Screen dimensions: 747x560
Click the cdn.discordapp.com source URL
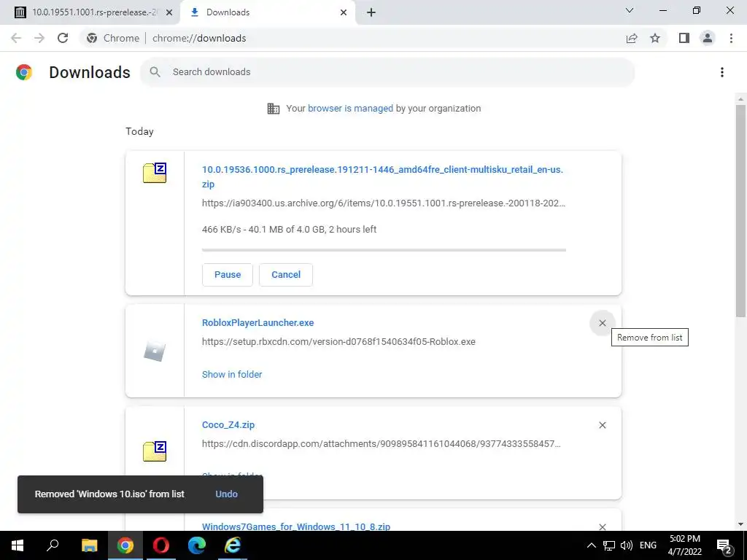[381, 444]
